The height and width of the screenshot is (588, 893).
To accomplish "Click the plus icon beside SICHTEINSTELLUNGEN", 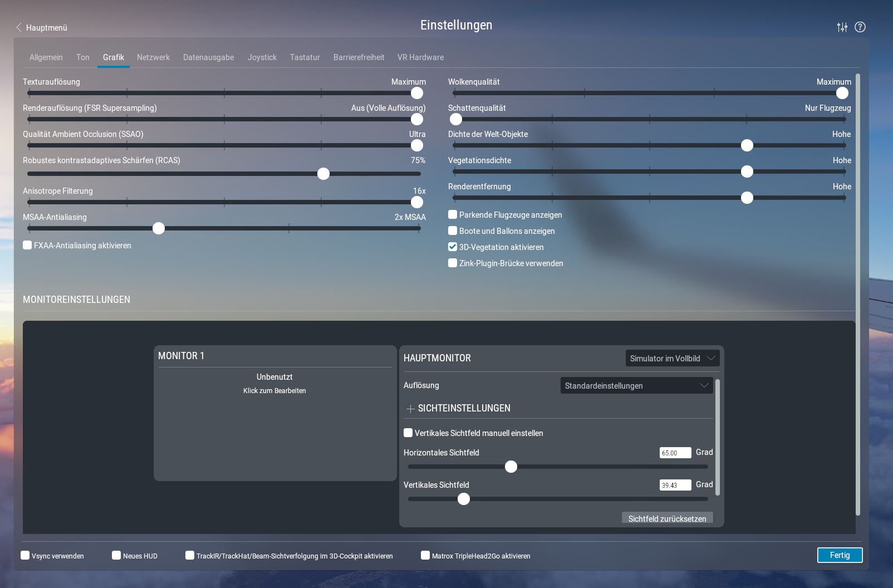I will [410, 409].
